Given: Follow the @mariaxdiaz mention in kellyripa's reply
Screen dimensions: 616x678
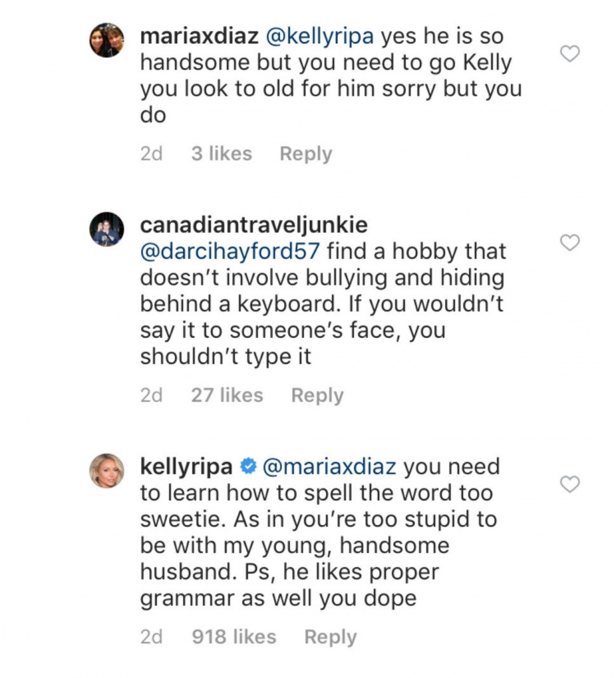Looking at the screenshot, I should point(328,467).
